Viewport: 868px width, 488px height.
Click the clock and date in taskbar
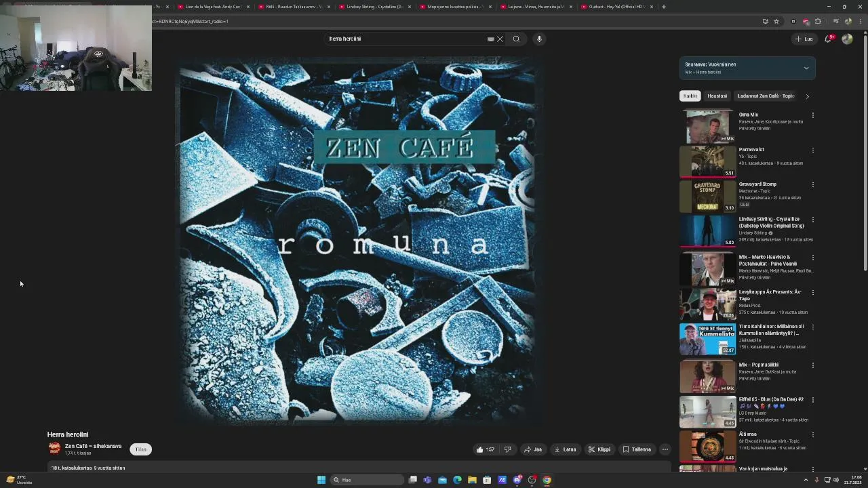pyautogui.click(x=853, y=480)
